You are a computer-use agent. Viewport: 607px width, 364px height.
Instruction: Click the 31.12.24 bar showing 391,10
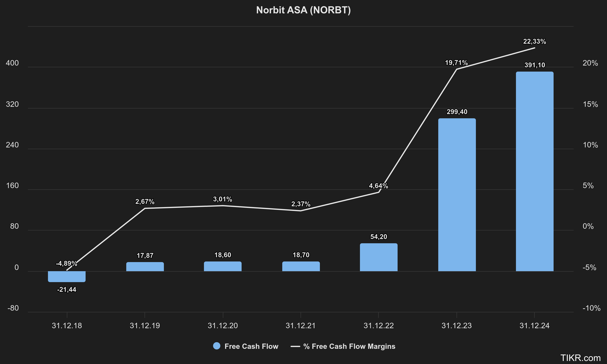535,172
